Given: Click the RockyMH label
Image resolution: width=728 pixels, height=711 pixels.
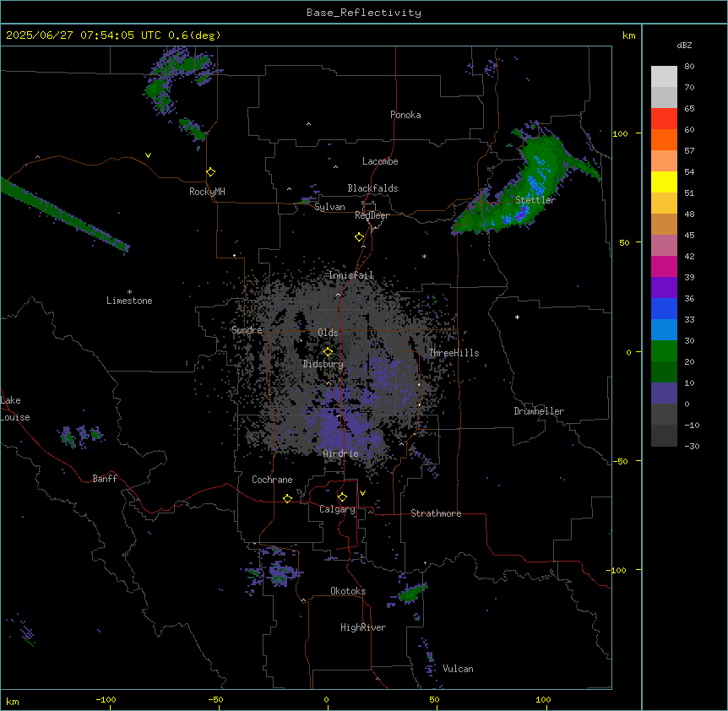Looking at the screenshot, I should [207, 191].
